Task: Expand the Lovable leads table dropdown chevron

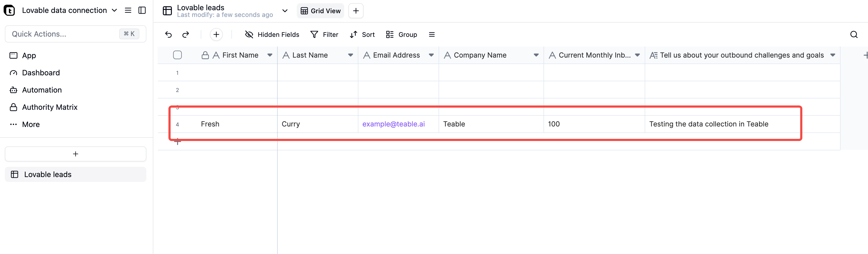Action: click(x=285, y=11)
